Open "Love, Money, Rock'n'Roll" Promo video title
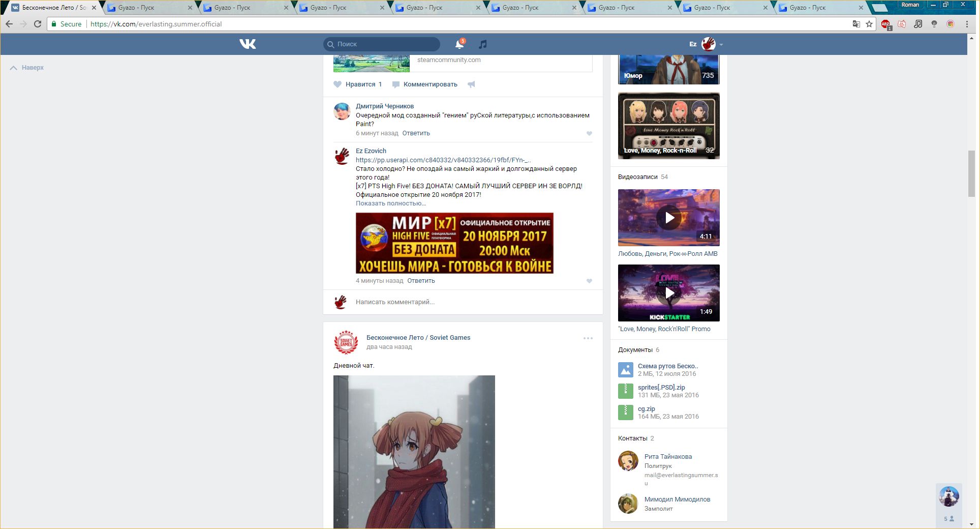 point(664,329)
